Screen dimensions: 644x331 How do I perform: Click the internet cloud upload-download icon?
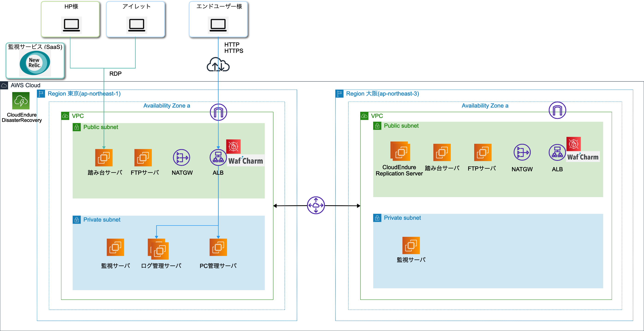218,65
